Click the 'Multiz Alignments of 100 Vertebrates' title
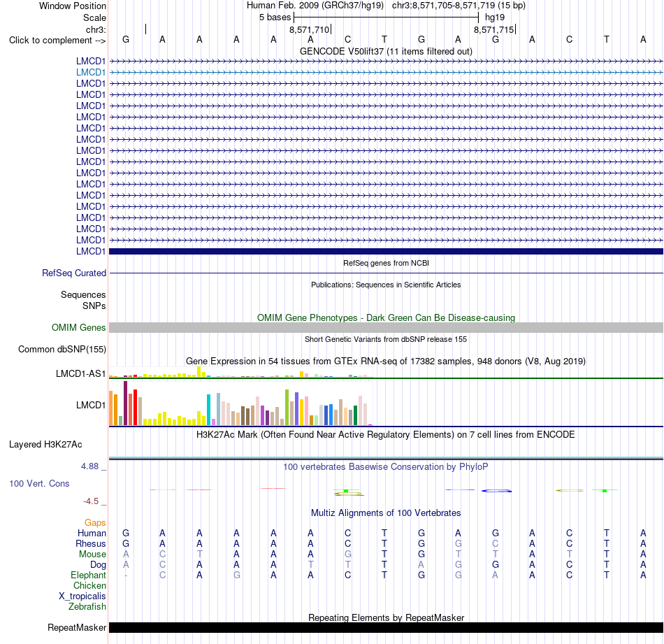The height and width of the screenshot is (644, 664). tap(386, 513)
